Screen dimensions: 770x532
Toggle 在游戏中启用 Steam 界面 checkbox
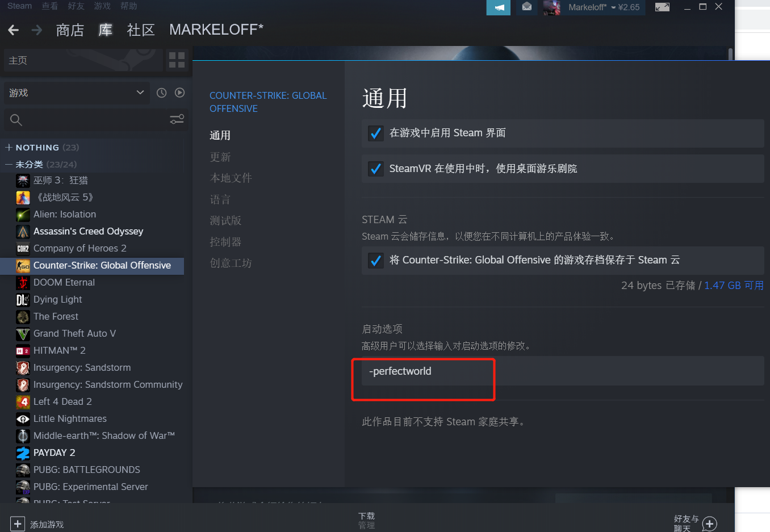point(375,133)
